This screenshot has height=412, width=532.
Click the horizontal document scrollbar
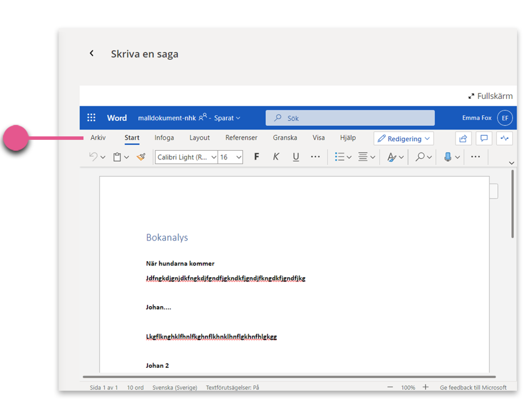pos(289,377)
